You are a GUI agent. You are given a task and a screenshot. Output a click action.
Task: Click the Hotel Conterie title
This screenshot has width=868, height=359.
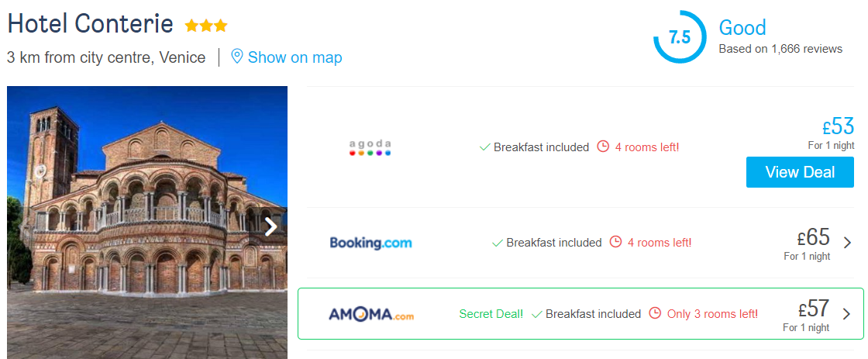click(90, 24)
